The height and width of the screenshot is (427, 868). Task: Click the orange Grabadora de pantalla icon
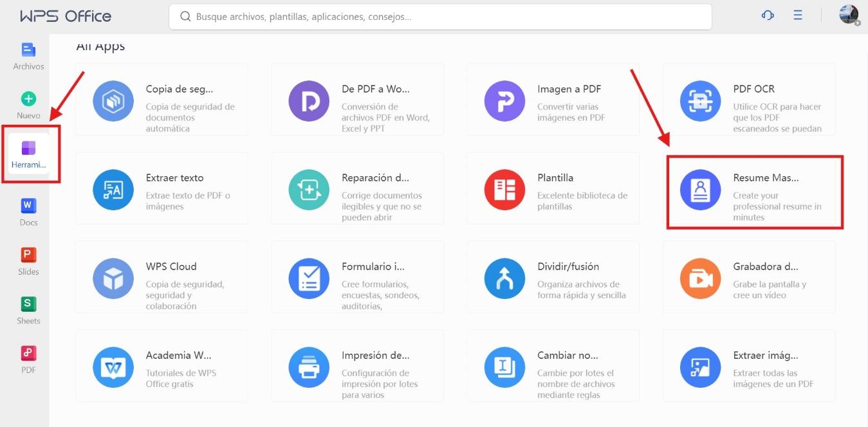point(701,278)
